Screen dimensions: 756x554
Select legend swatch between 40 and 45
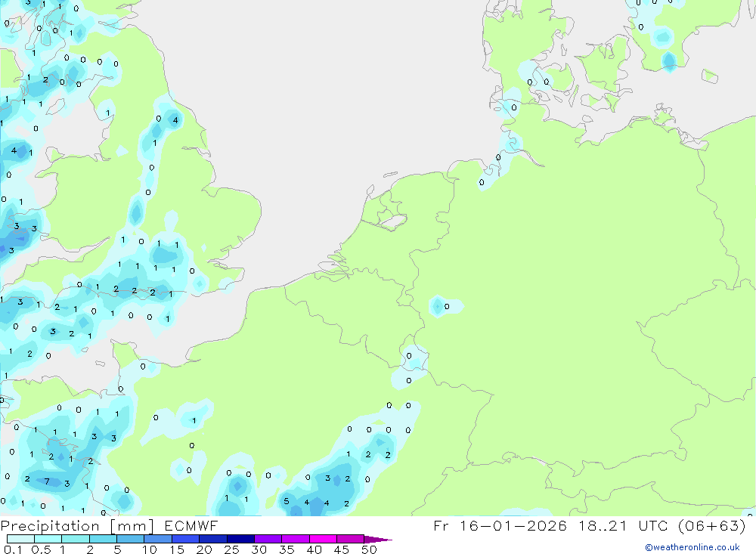tap(323, 539)
